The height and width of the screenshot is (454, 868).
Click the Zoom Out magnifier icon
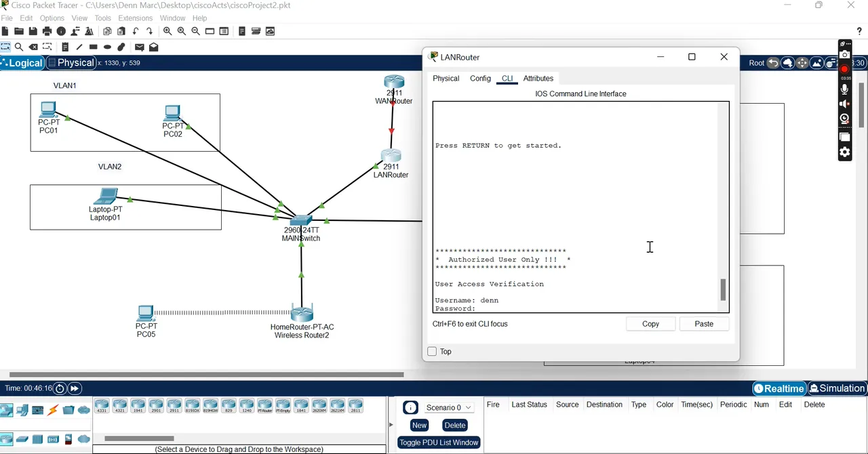coord(196,31)
